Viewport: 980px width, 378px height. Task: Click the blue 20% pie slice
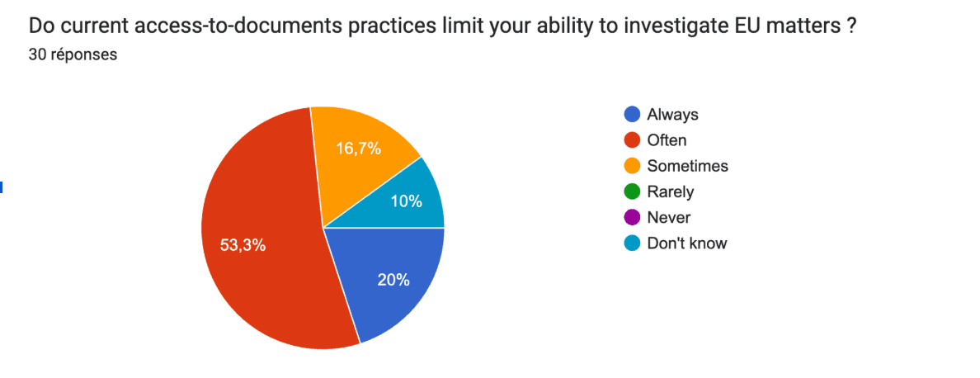[388, 276]
